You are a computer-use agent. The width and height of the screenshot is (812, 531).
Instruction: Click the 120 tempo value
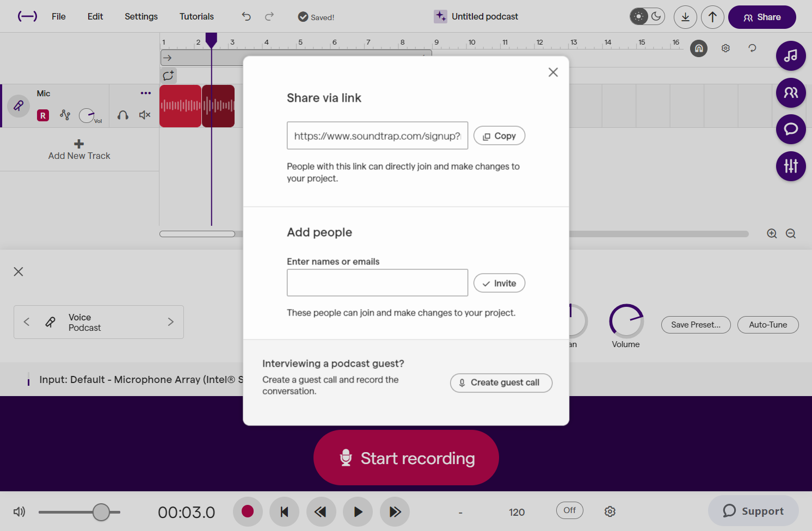(516, 512)
